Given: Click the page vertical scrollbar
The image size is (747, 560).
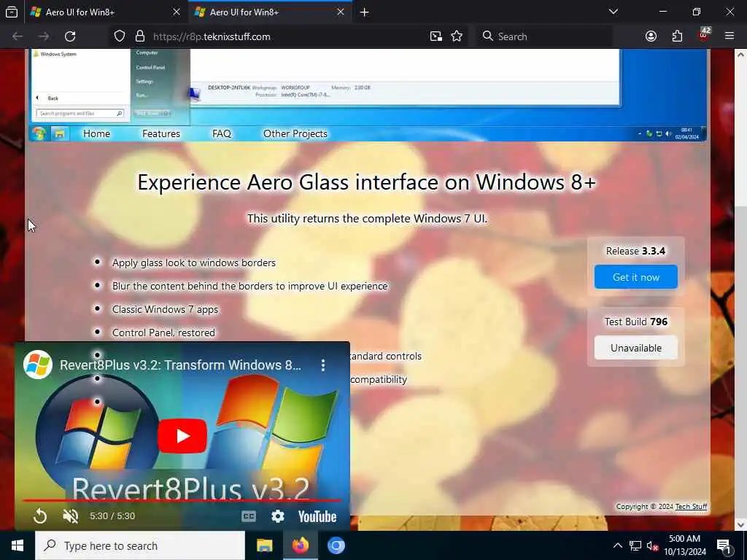Looking at the screenshot, I should point(740,289).
